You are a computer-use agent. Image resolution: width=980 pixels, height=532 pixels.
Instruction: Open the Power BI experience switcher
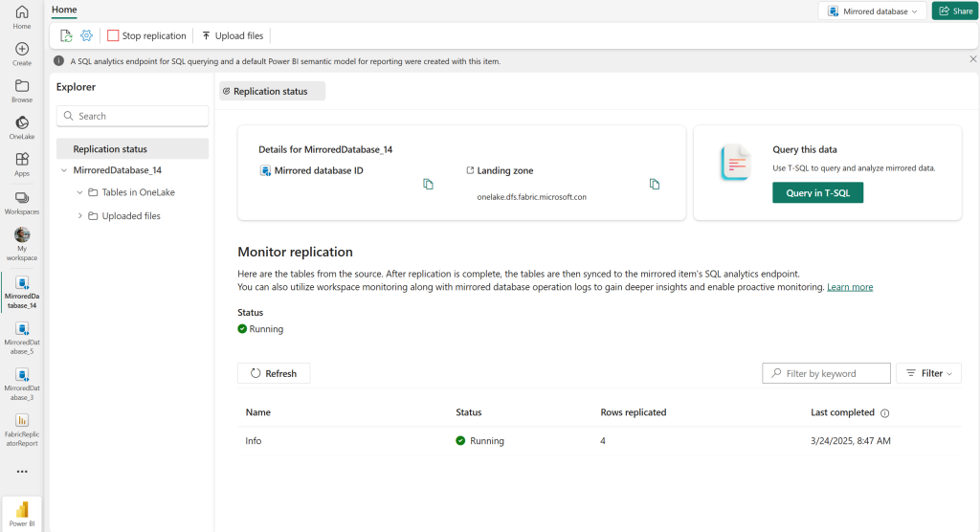(x=22, y=514)
